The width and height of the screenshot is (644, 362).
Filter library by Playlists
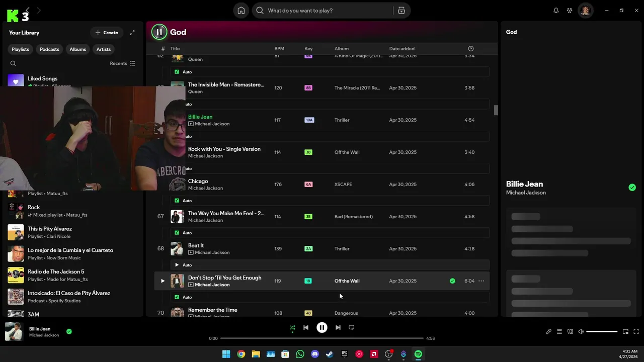(x=21, y=49)
